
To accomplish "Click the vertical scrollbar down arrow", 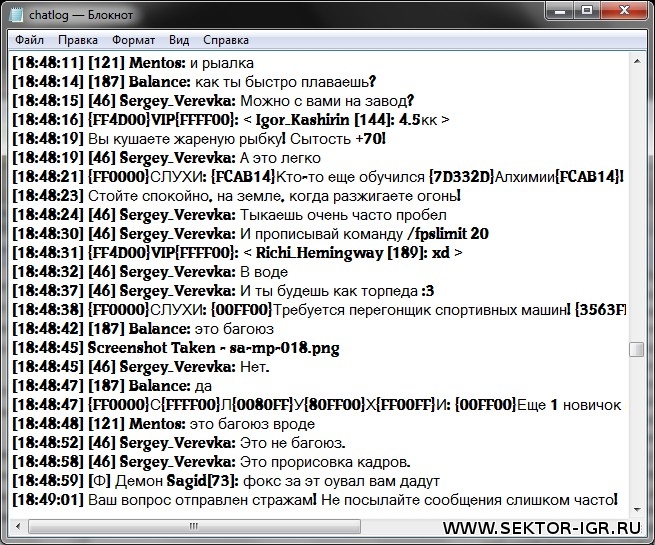I will point(637,510).
